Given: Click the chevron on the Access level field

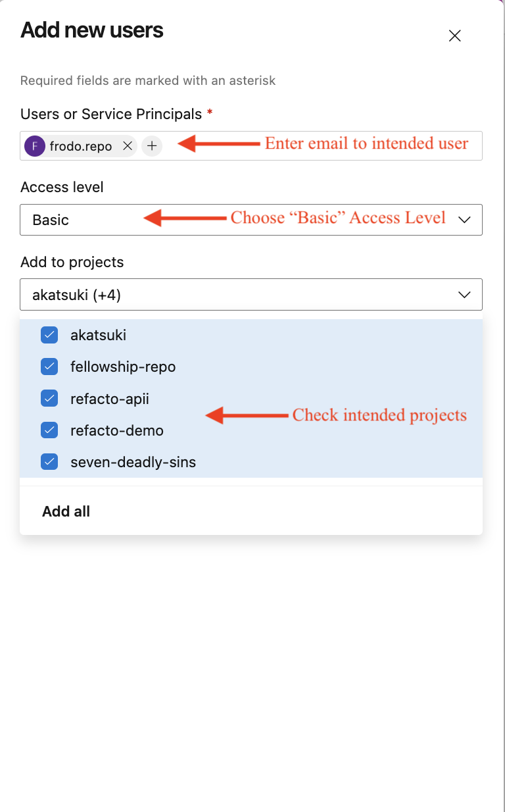Looking at the screenshot, I should [x=464, y=219].
